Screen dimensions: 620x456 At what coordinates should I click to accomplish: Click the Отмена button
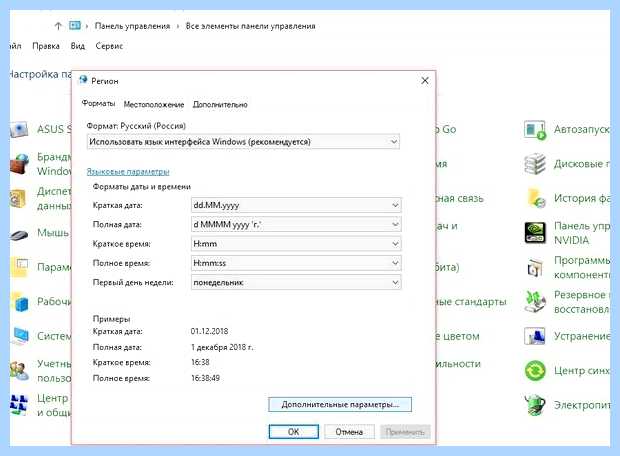pyautogui.click(x=349, y=431)
